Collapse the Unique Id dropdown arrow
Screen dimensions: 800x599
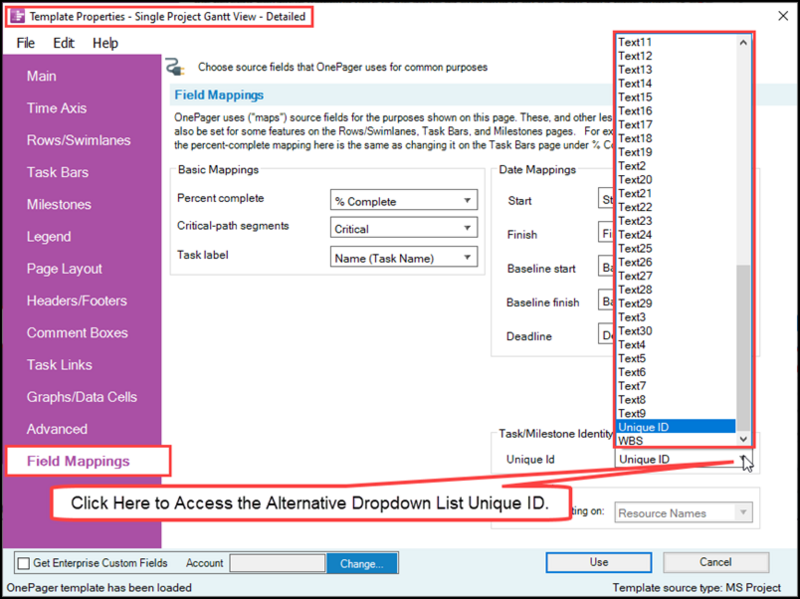[x=743, y=459]
